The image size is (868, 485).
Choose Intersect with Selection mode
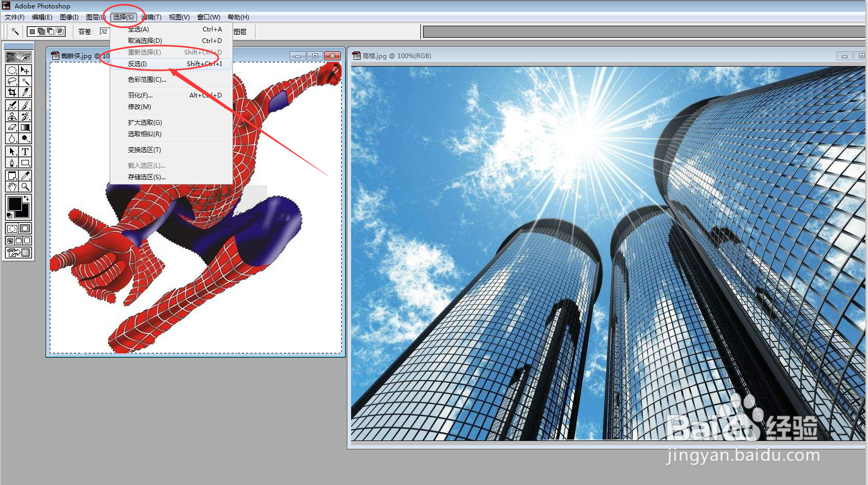point(60,31)
